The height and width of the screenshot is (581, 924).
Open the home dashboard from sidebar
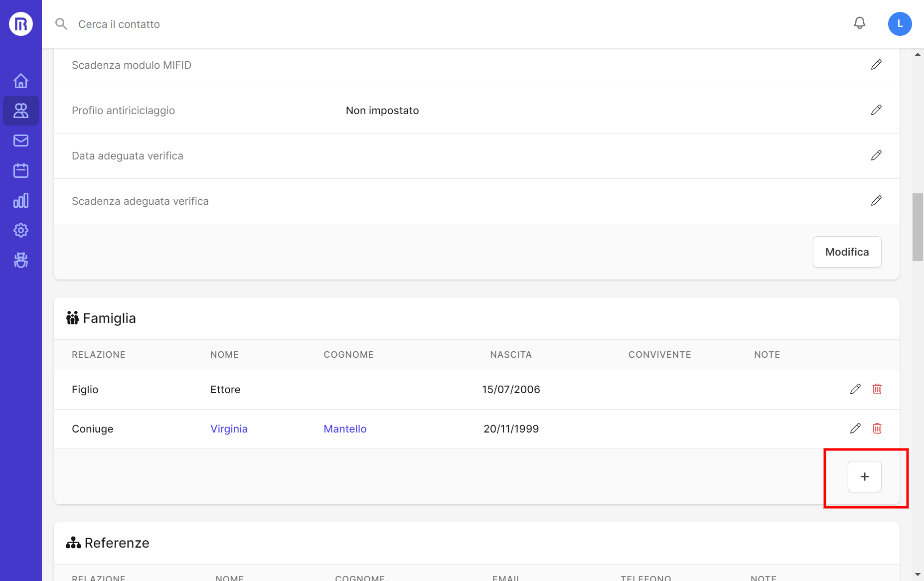coord(21,81)
